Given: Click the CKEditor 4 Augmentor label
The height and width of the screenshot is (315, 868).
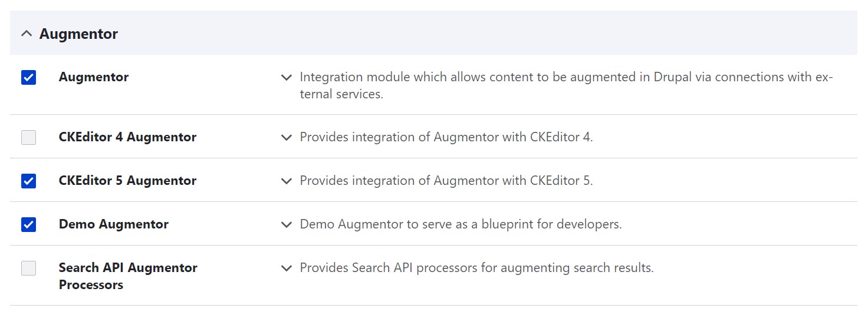Looking at the screenshot, I should [x=127, y=137].
